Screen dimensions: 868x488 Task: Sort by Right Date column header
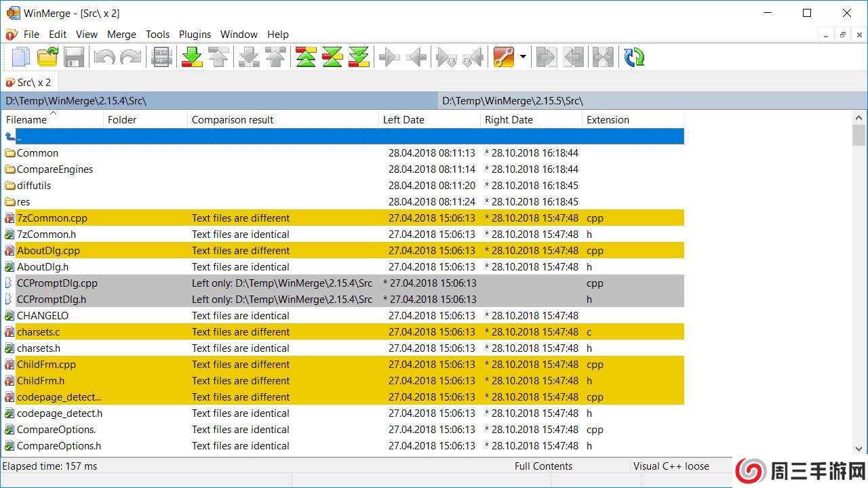point(531,119)
